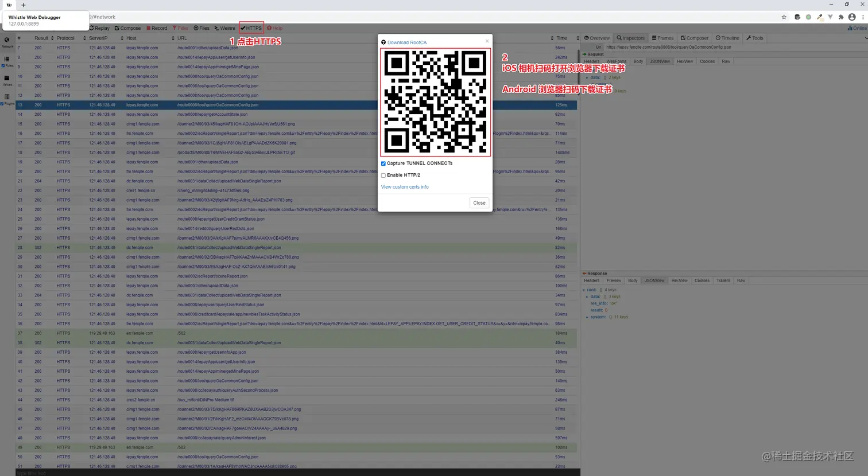Open the Network view in the sidebar

pyautogui.click(x=7, y=42)
